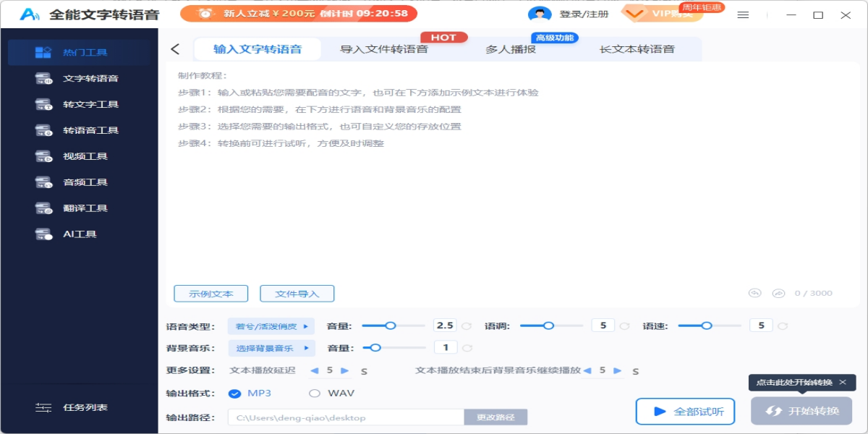
Task: Click the back arrow beside the tabs
Action: click(x=175, y=49)
